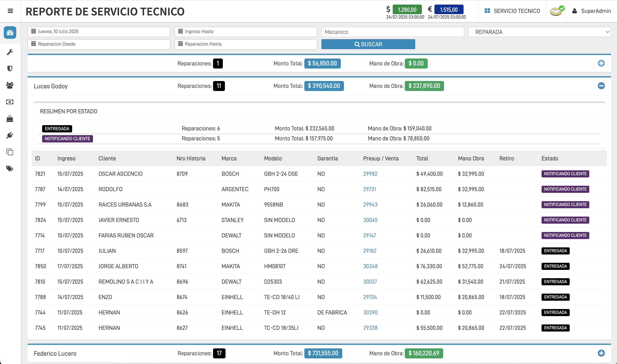The height and width of the screenshot is (364, 617).
Task: Open the hamburger menu at top left
Action: click(10, 11)
